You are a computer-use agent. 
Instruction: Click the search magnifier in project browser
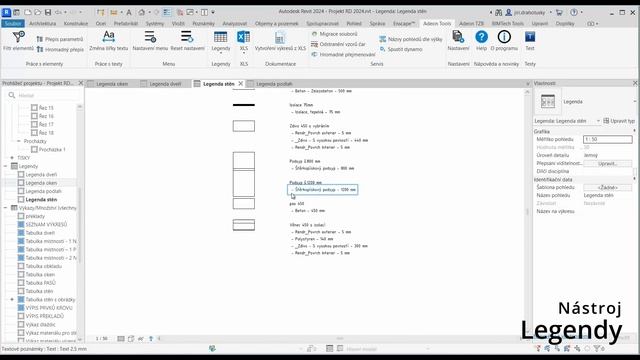(12, 95)
